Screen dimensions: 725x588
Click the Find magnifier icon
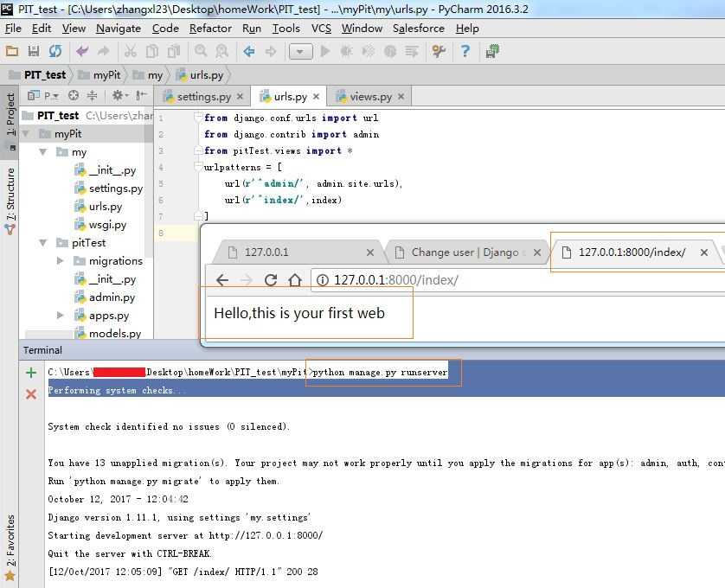pos(201,51)
